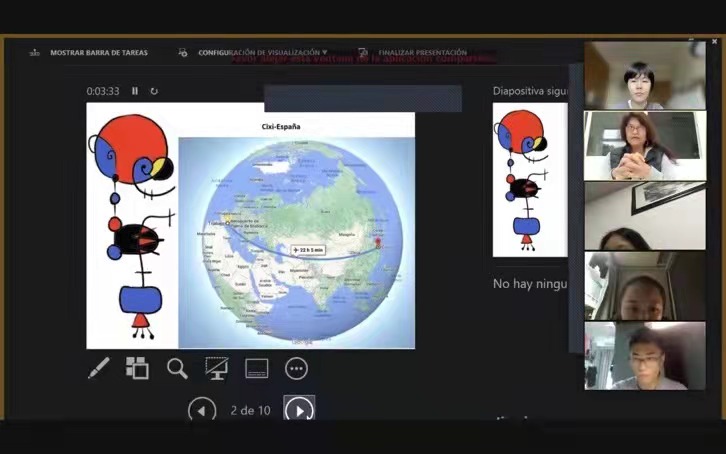Click the No hay ninguna notes area
726x454 pixels.
pyautogui.click(x=530, y=283)
